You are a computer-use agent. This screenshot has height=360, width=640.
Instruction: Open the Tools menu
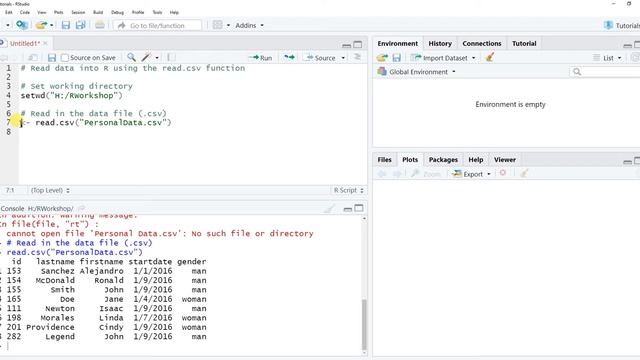pyautogui.click(x=157, y=12)
